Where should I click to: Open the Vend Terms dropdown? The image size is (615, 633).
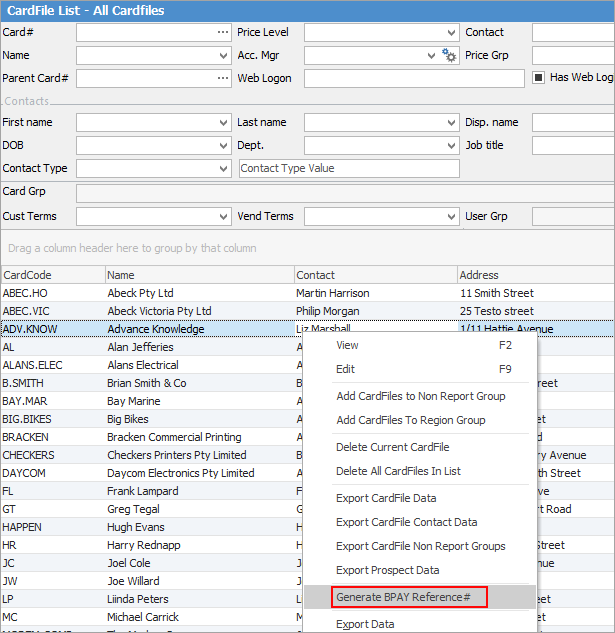click(x=451, y=216)
